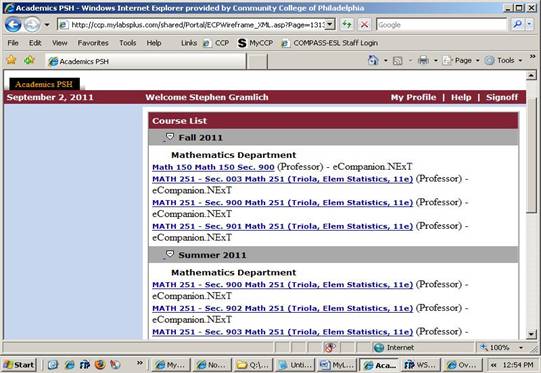Viewport: 541px width, 373px height.
Task: Click the browser Back arrow button
Action: click(x=13, y=25)
